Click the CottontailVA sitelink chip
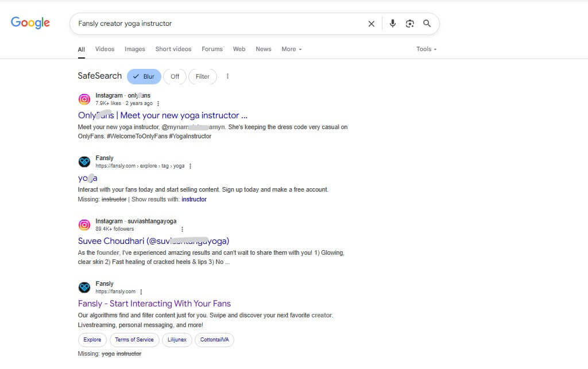Image resolution: width=588 pixels, height=369 pixels. pyautogui.click(x=215, y=340)
